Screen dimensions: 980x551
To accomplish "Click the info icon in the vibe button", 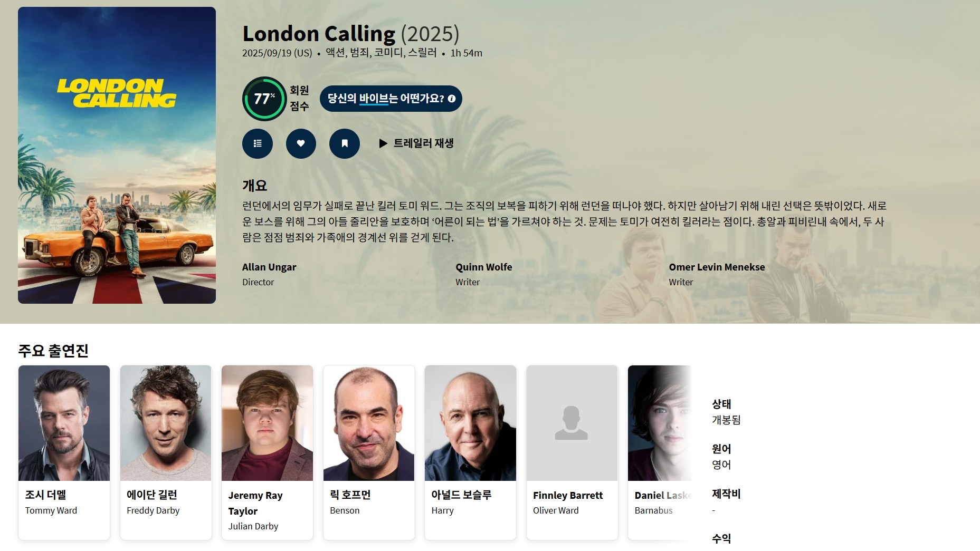I will (x=452, y=99).
